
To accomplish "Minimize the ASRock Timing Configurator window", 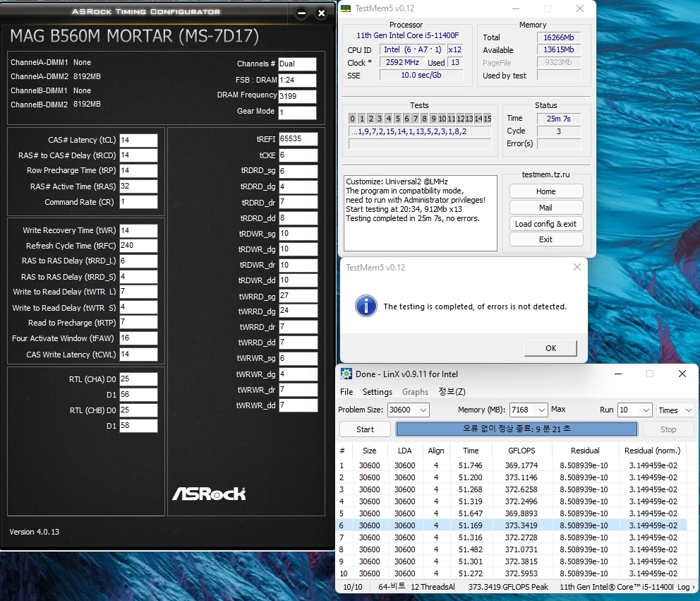I will [302, 13].
